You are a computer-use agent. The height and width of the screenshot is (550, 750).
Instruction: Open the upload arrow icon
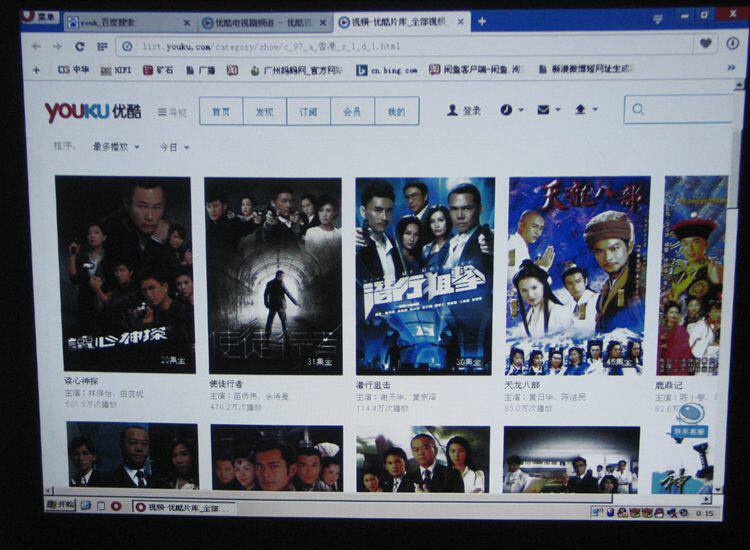(580, 110)
